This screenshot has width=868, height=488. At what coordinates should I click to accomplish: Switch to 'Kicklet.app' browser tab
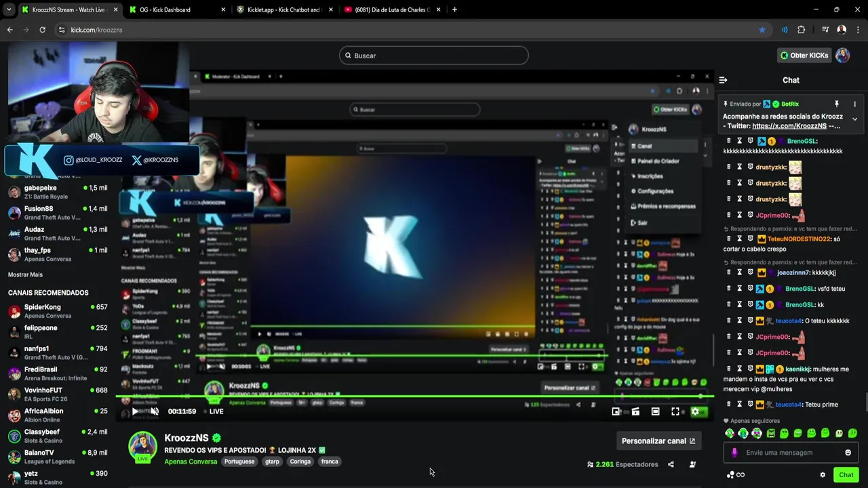tap(283, 9)
